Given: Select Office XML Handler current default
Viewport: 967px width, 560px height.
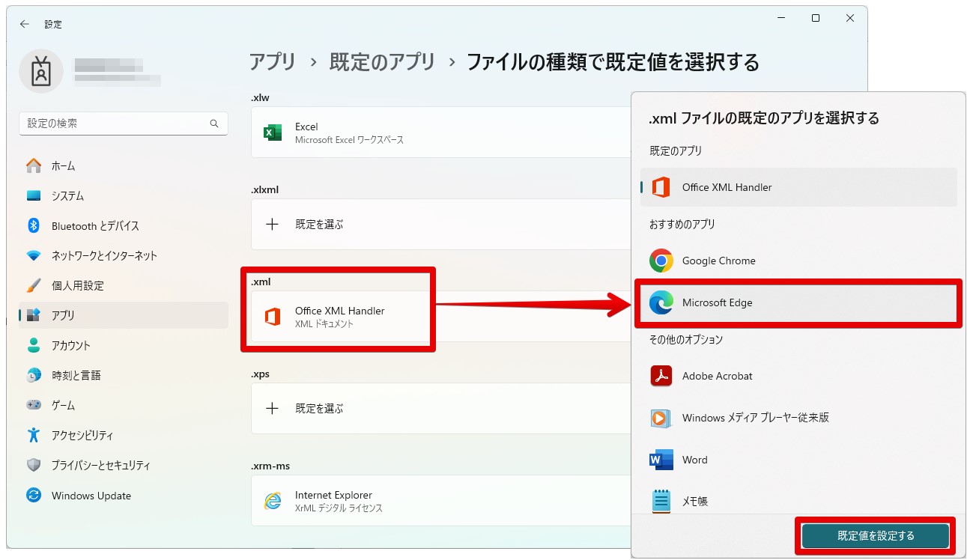Looking at the screenshot, I should pyautogui.click(x=798, y=187).
